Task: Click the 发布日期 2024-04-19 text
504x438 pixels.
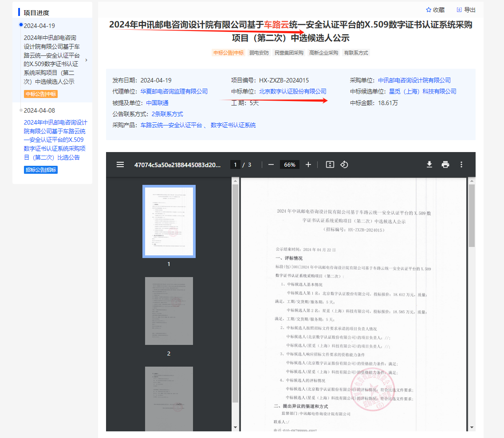Action: point(142,80)
